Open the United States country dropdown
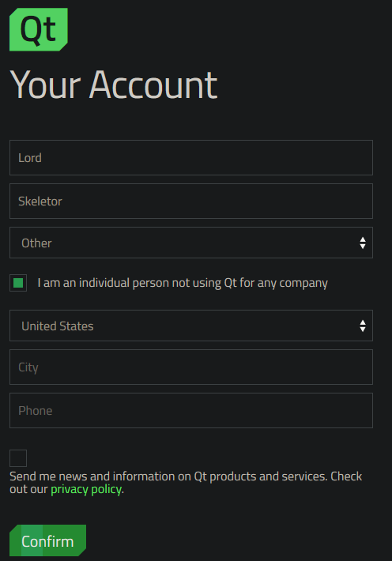 (x=191, y=326)
